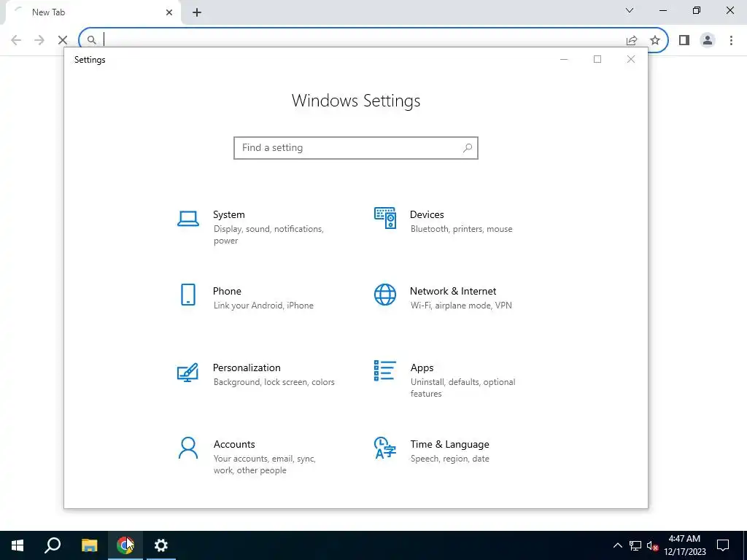Open System category link
This screenshot has width=747, height=560.
pyautogui.click(x=228, y=215)
